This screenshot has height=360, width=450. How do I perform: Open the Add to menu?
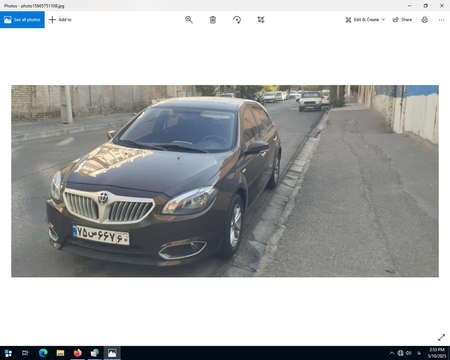click(x=60, y=20)
